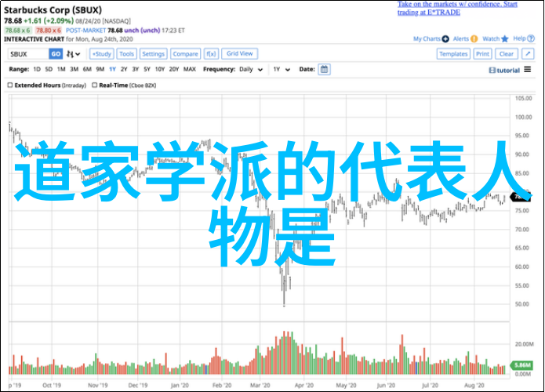Open the hamburger menu next to tutorial
The image size is (545, 392).
coord(528,70)
